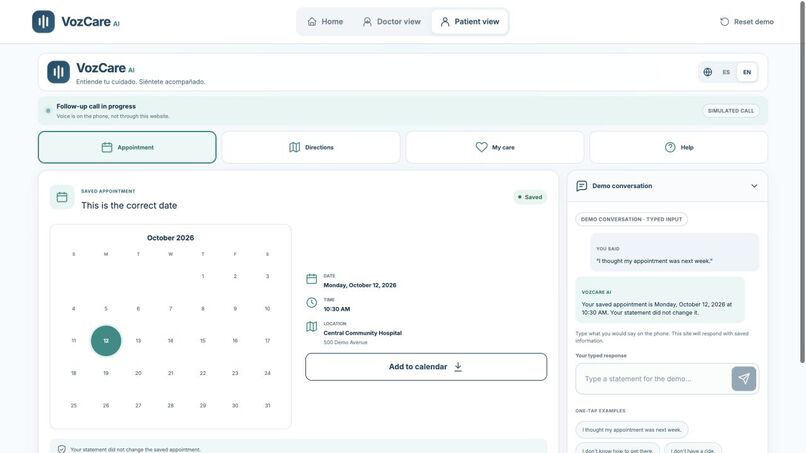Select October 22 in the calendar
Image resolution: width=806 pixels, height=453 pixels.
coord(203,373)
